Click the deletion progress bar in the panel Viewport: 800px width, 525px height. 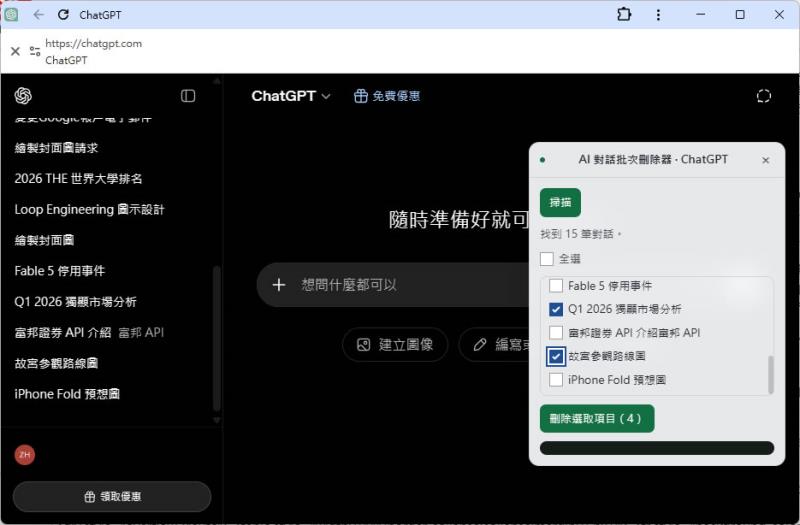pyautogui.click(x=657, y=448)
